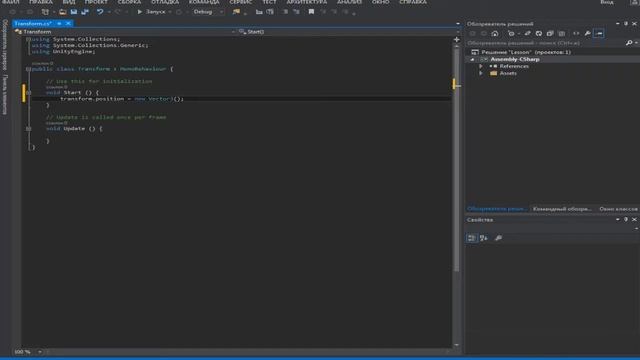Click the Sync with Active Document icon
This screenshot has width=640, height=360.
point(527,33)
